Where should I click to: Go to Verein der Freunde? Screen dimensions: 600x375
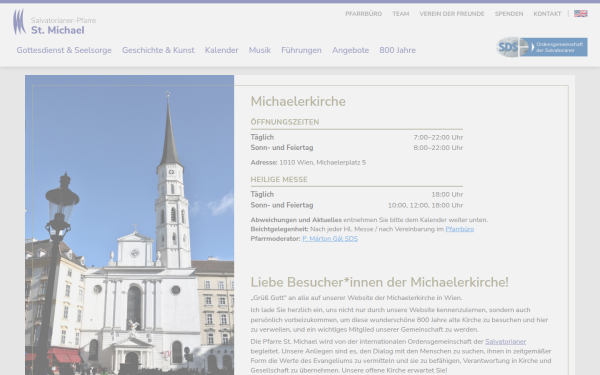[x=452, y=14]
